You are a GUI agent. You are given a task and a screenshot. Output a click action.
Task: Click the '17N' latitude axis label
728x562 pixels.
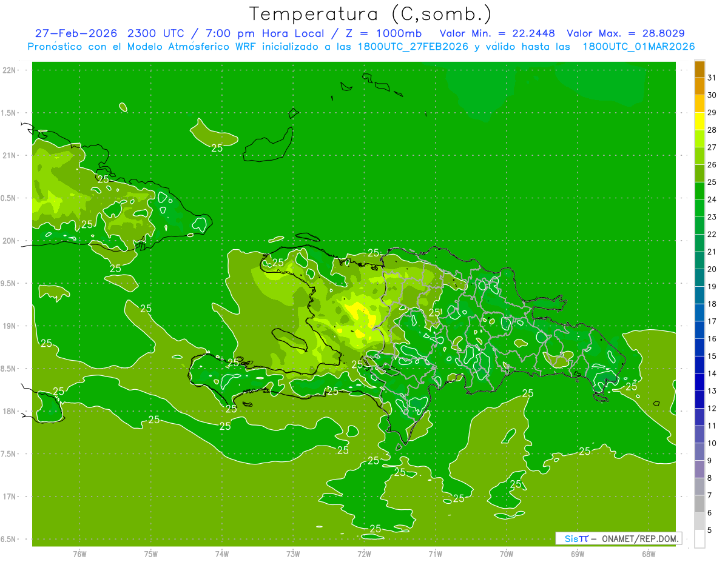pos(9,497)
